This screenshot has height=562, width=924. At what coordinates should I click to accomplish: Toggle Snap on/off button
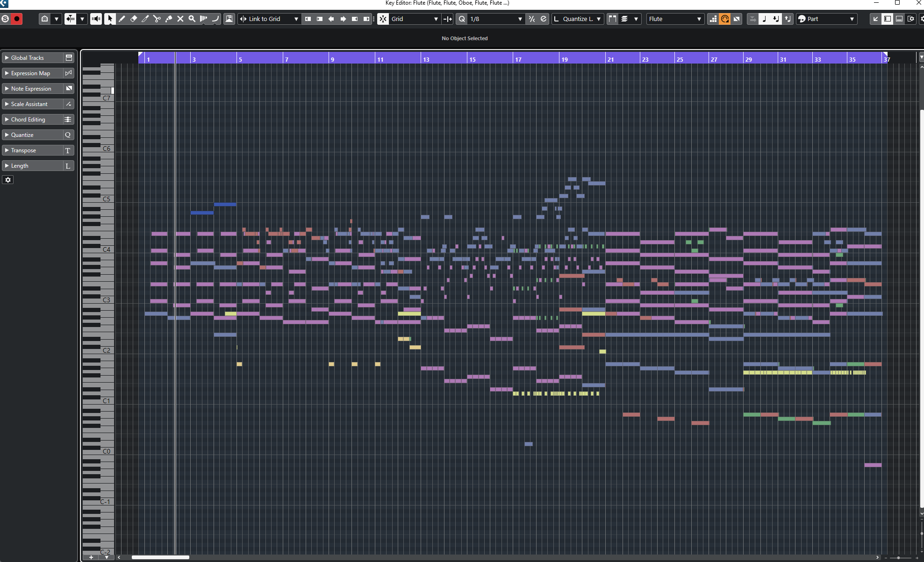pyautogui.click(x=383, y=19)
